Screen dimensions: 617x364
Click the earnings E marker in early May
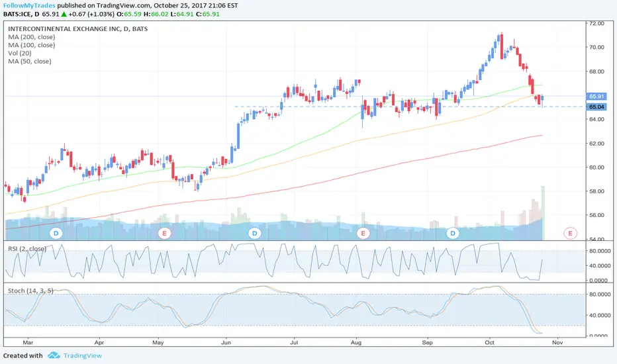[x=164, y=234]
